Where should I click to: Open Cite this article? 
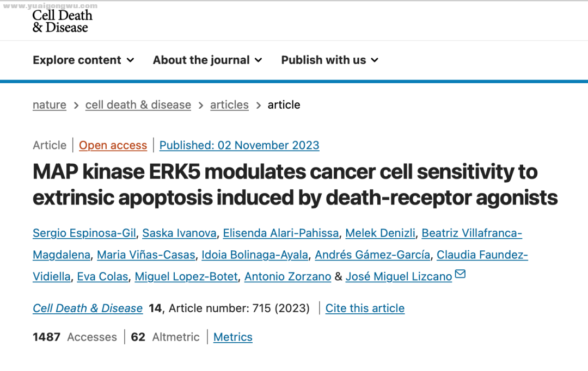click(x=365, y=308)
